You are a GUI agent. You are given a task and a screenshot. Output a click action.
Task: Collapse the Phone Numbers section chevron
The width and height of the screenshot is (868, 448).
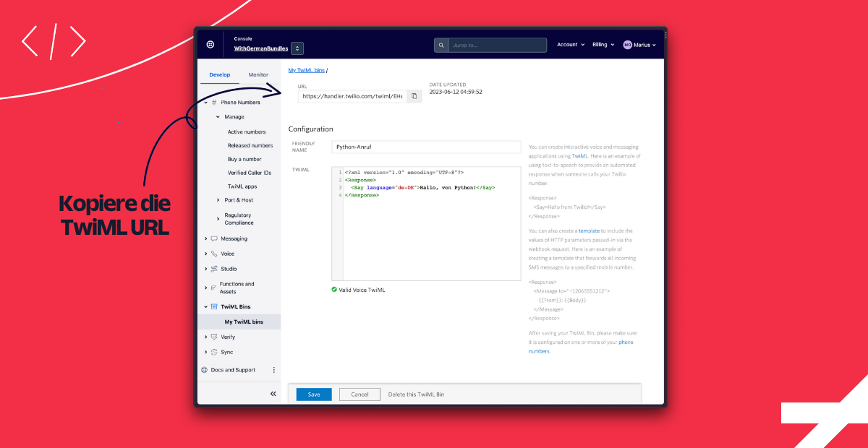tap(205, 103)
